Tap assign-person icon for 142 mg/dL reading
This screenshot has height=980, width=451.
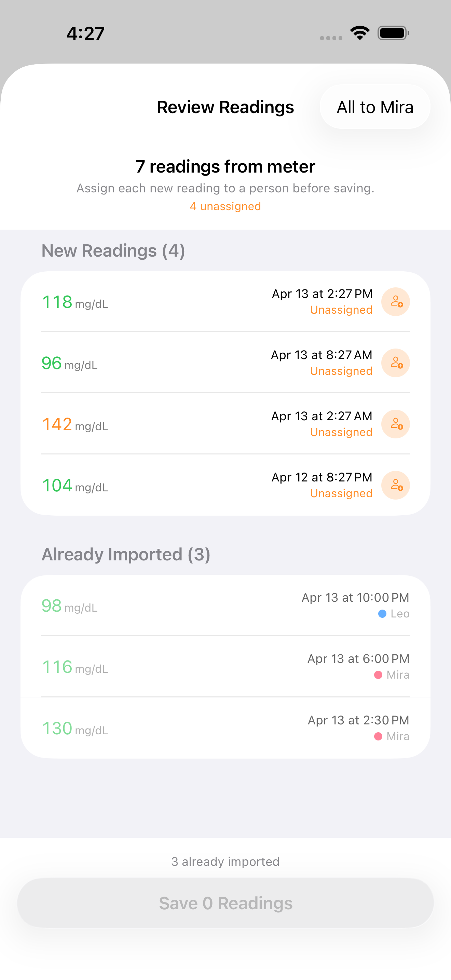point(396,424)
